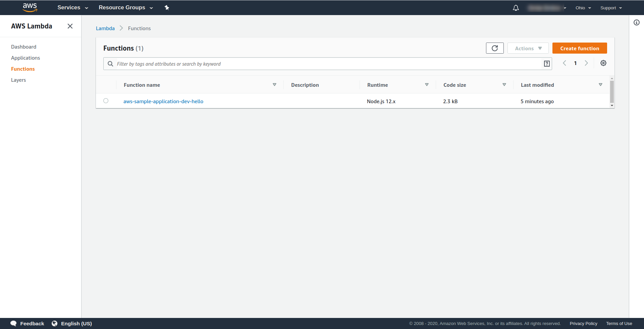644x329 pixels.
Task: Open the Resource Groups menu
Action: 125,8
